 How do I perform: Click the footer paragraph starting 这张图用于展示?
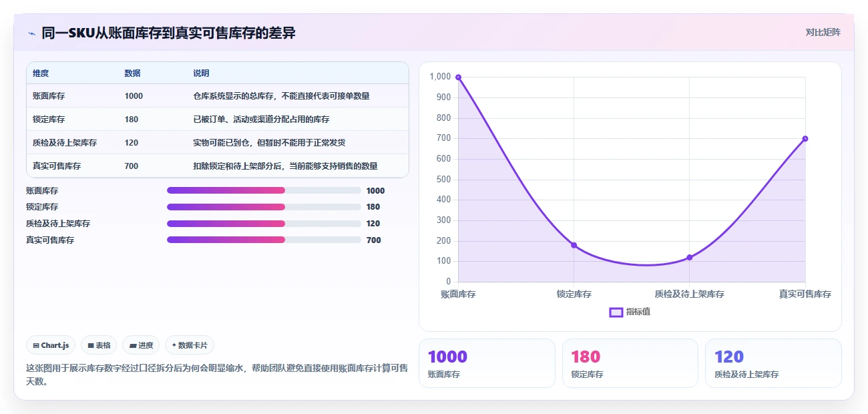click(x=217, y=375)
